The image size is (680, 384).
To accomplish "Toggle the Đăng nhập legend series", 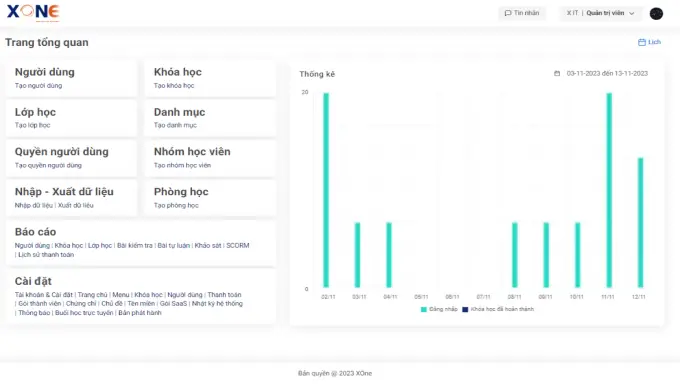I will click(439, 309).
